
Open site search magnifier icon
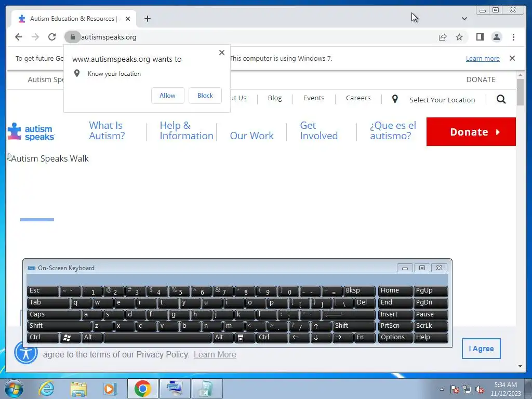tap(501, 99)
